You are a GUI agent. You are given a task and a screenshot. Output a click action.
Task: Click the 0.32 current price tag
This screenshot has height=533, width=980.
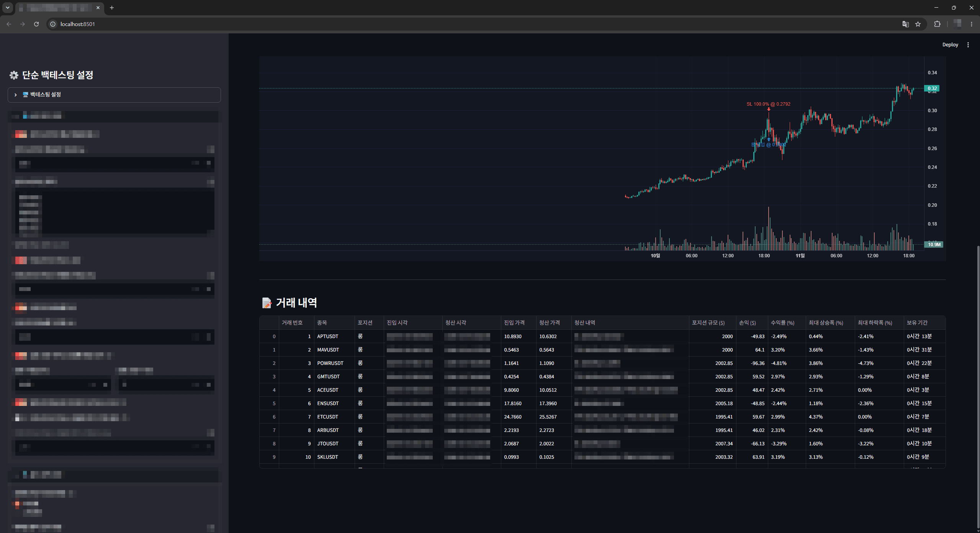(x=931, y=88)
